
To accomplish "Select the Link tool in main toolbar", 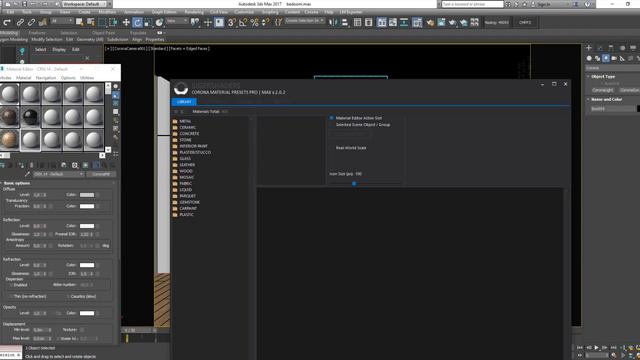I will [20, 22].
